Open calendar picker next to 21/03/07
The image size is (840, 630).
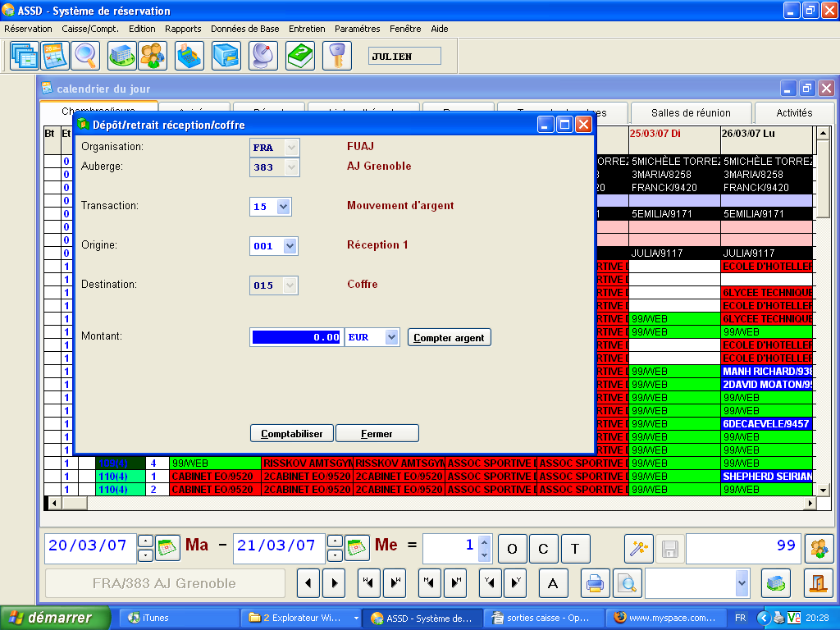[357, 548]
